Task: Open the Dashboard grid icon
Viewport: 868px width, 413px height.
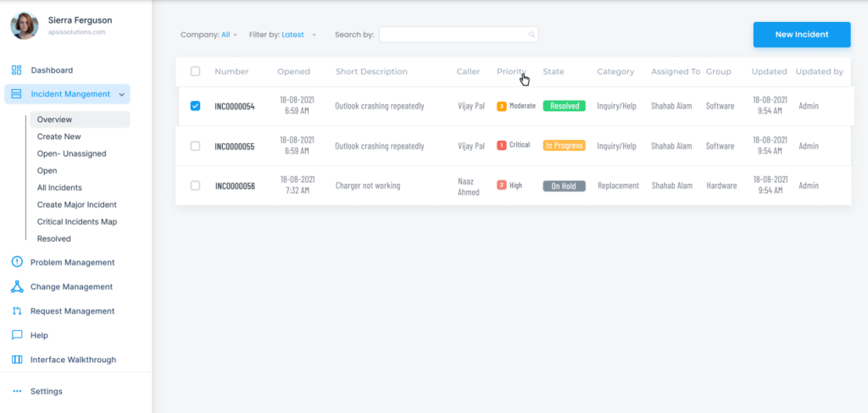Action: click(17, 70)
